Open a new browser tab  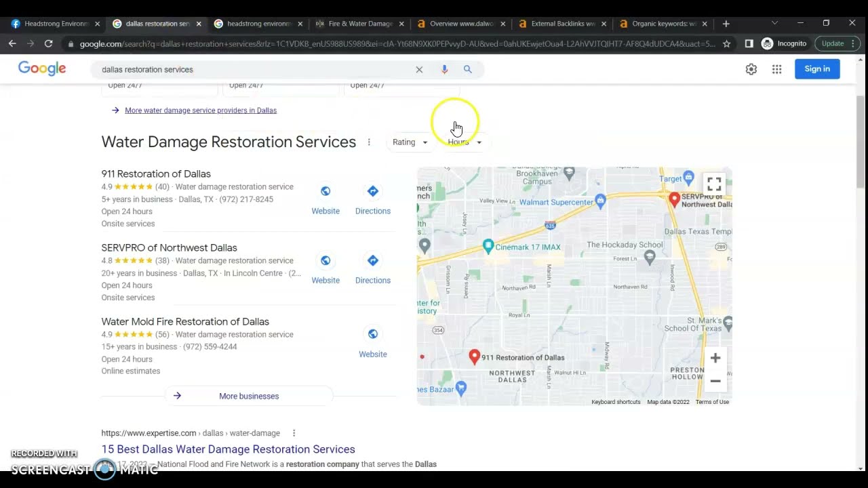point(726,24)
